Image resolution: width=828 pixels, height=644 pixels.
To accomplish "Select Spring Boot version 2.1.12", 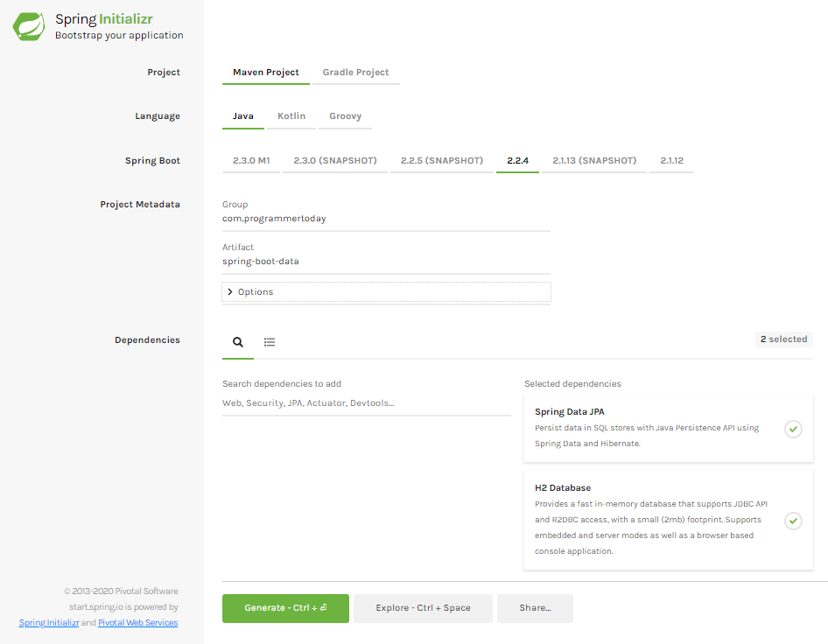I will point(671,160).
